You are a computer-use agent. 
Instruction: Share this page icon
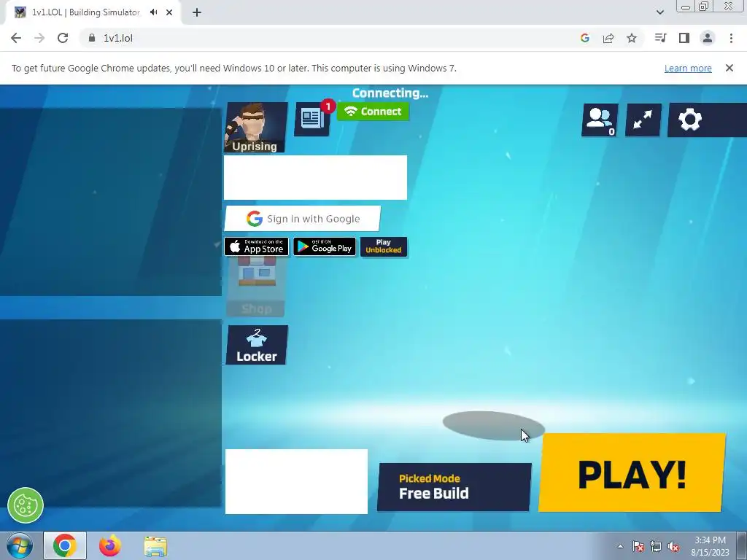[608, 38]
